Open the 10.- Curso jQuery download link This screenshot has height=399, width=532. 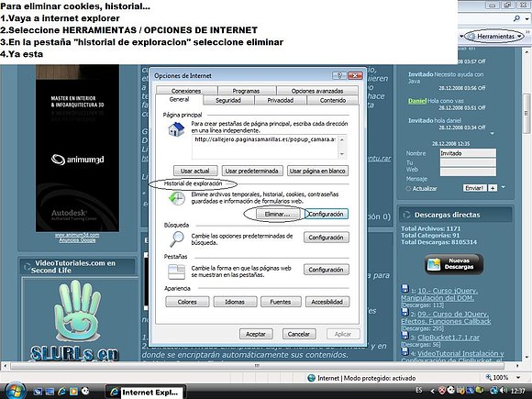(x=439, y=294)
